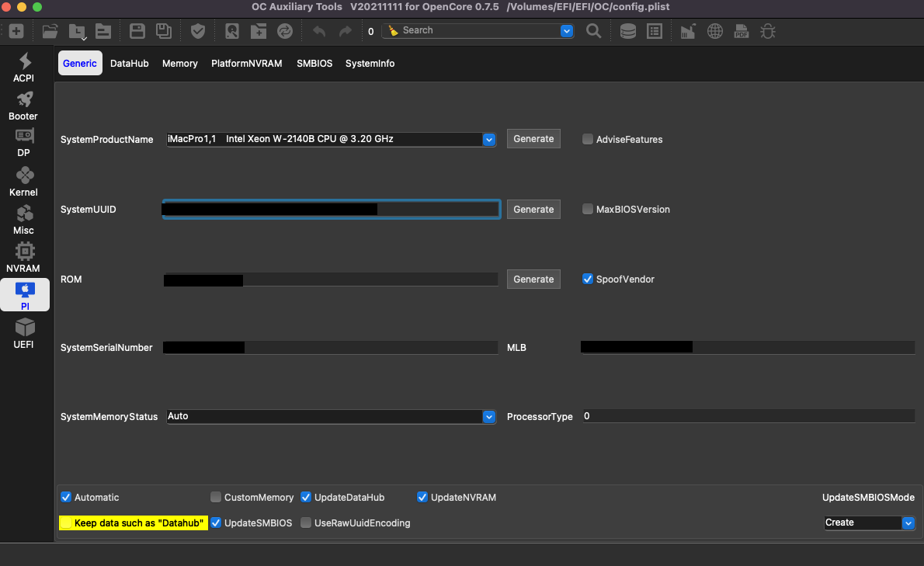Open the ACPI section in sidebar
924x566 pixels.
click(x=24, y=68)
